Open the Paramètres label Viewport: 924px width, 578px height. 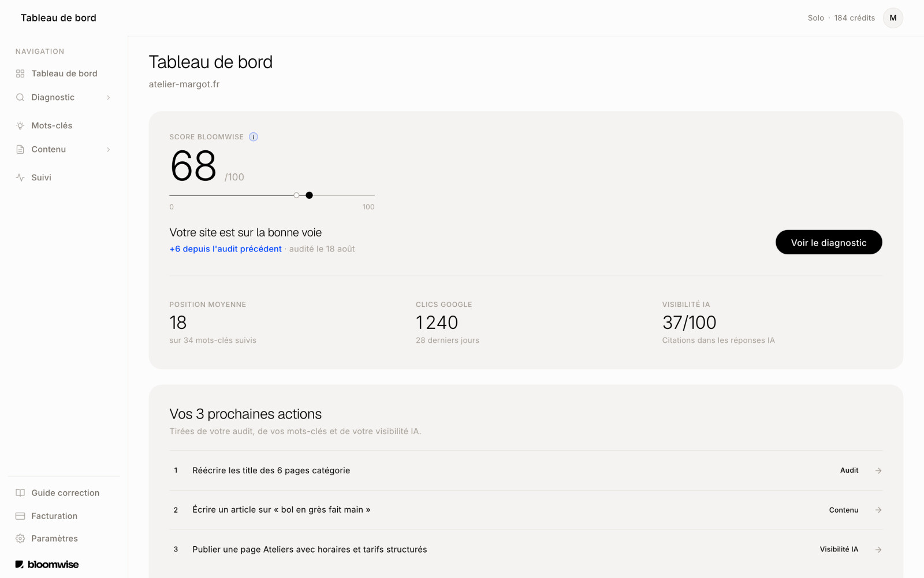54,539
